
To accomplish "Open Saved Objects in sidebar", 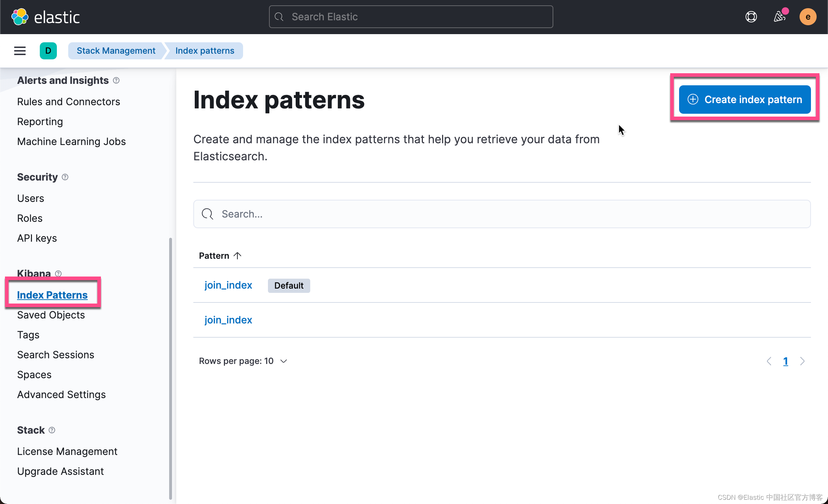I will [51, 315].
